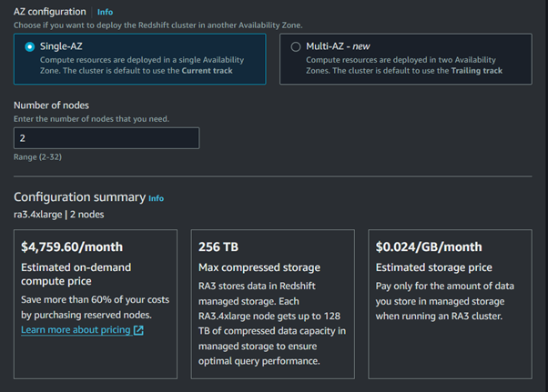Click 'Estimated on-demand compute price' heading

pos(76,275)
